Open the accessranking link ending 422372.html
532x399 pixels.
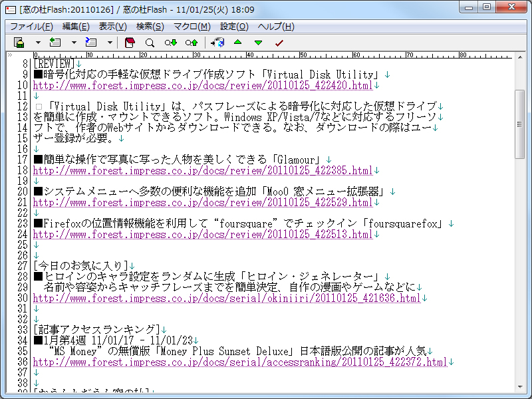(x=240, y=362)
